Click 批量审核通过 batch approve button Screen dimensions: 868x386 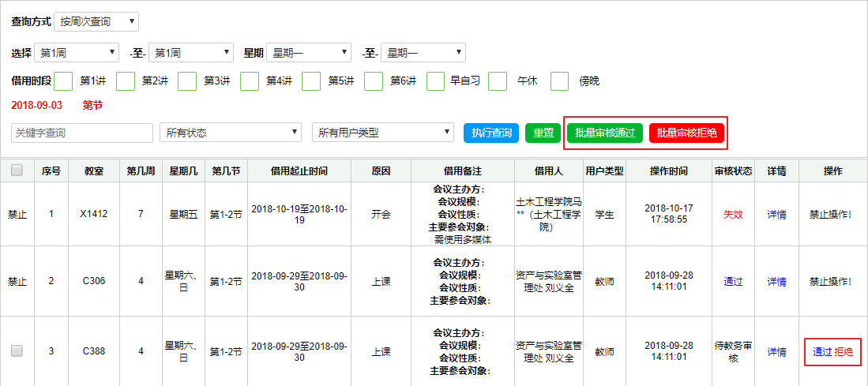pos(605,133)
